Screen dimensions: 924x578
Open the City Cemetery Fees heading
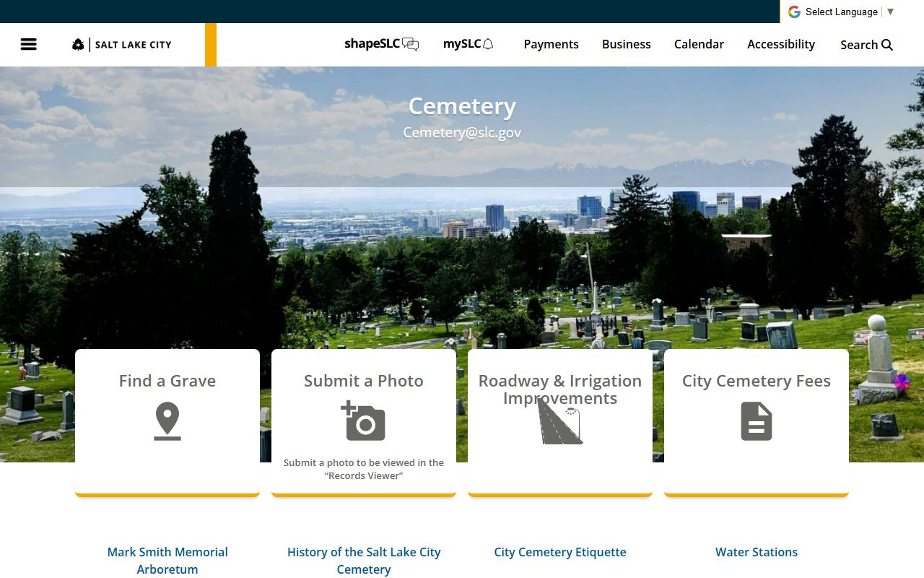coord(757,381)
